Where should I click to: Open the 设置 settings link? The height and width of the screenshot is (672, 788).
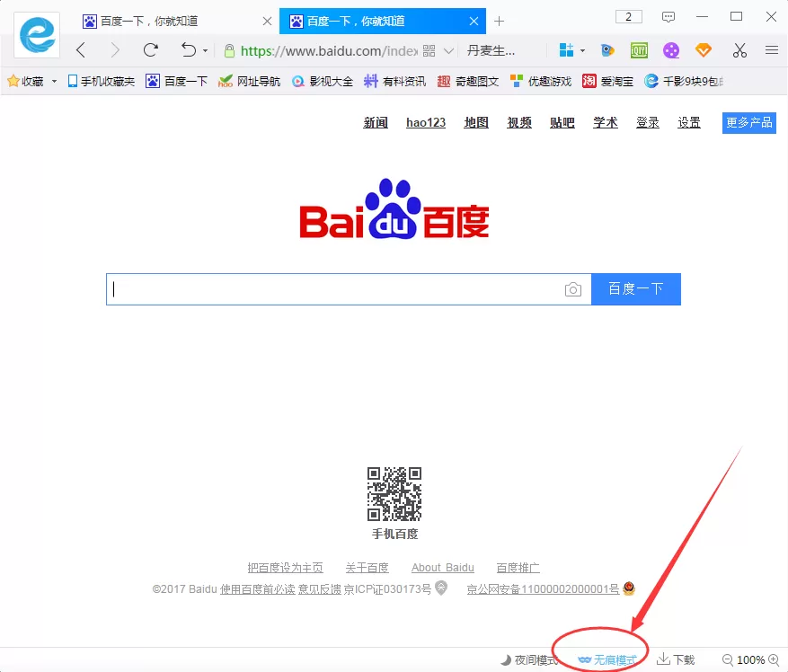click(x=689, y=123)
